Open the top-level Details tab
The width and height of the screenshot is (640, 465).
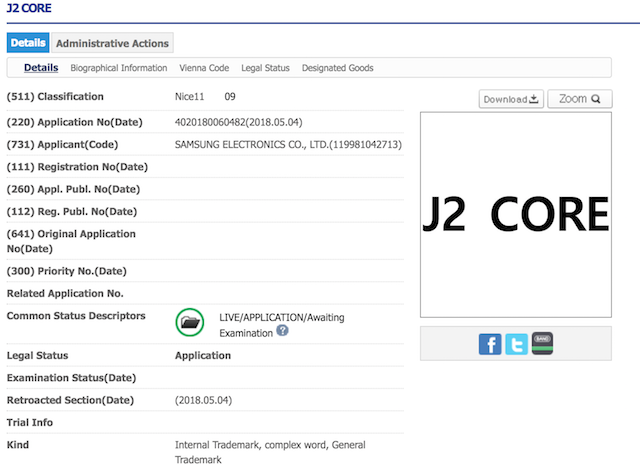coord(28,43)
